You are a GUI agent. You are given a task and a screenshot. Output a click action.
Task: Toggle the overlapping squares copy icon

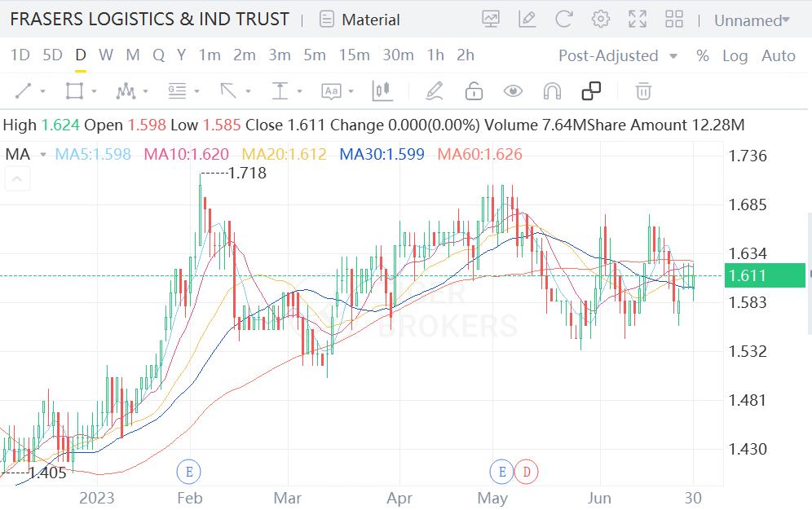click(591, 91)
